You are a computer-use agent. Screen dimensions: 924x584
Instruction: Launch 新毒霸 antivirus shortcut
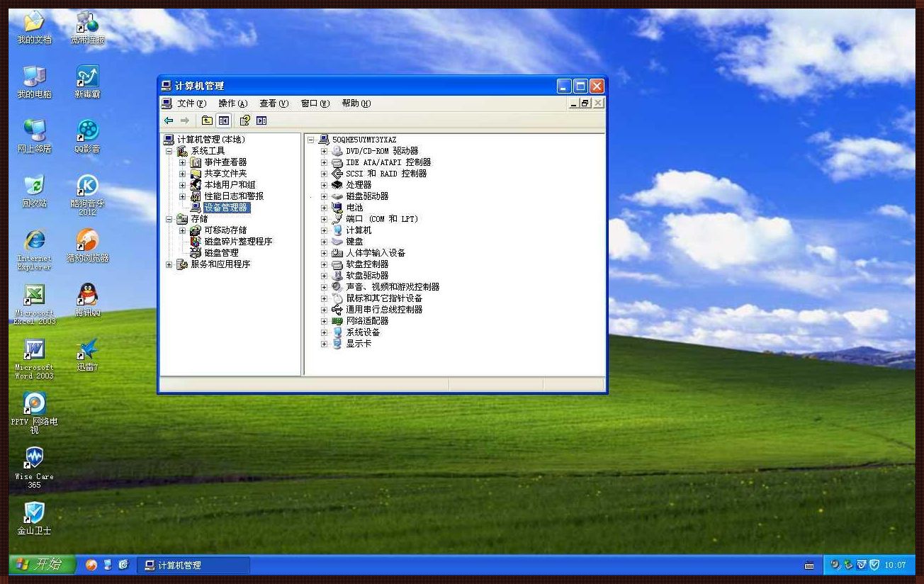[88, 82]
